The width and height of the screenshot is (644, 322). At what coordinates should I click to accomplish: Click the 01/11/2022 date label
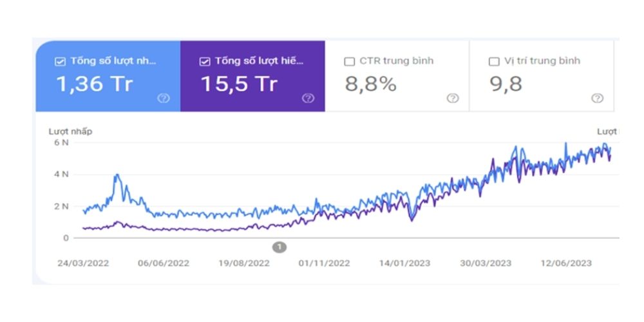(324, 263)
